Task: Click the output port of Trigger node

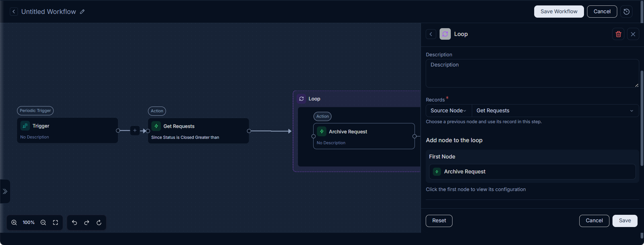Action: coord(118,131)
